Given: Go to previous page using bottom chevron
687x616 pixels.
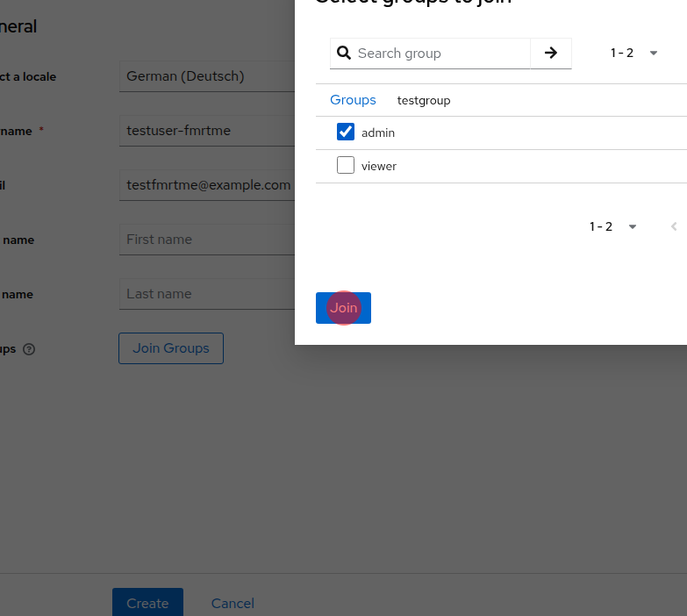Looking at the screenshot, I should tap(674, 226).
